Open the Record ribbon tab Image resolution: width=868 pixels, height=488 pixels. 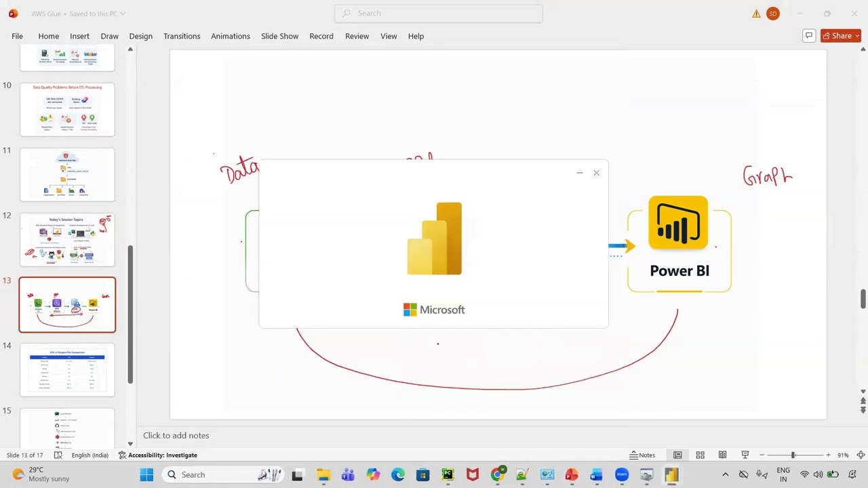pos(321,36)
